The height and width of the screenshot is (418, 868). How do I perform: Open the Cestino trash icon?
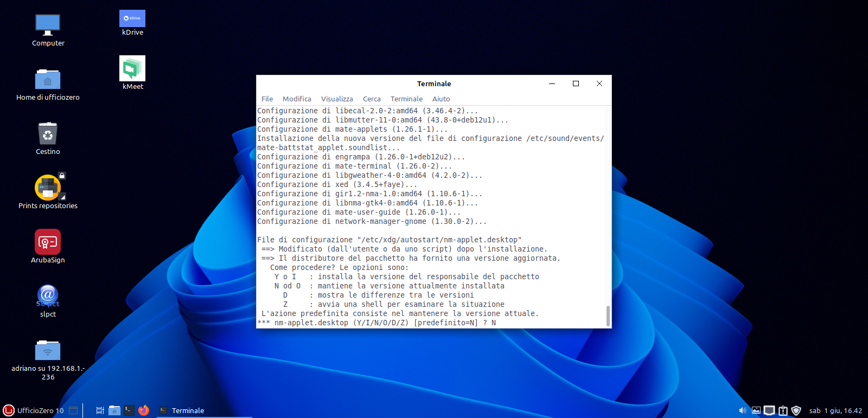(48, 134)
